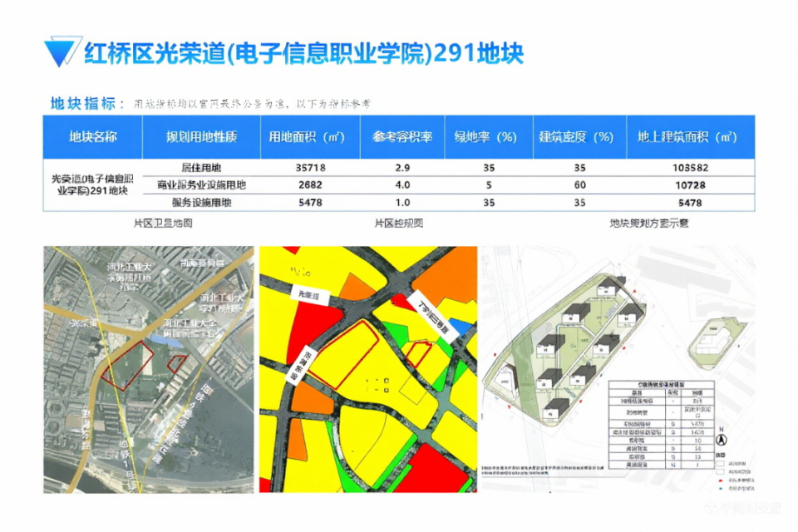Click the slide title 红桥区光荣道 291地块

[304, 53]
